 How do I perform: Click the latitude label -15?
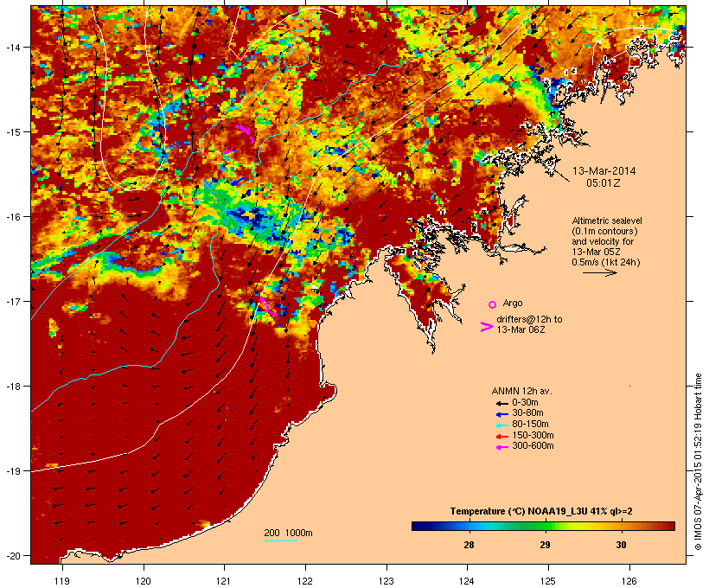click(x=12, y=132)
